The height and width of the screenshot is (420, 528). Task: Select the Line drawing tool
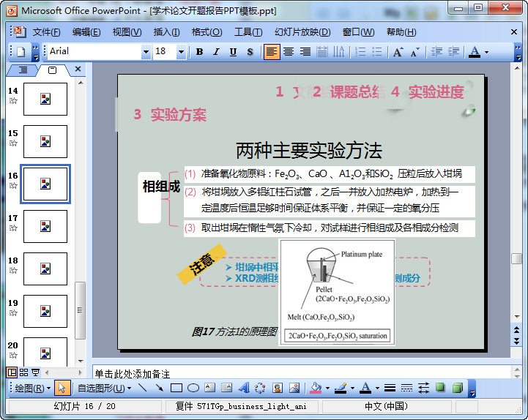click(143, 388)
